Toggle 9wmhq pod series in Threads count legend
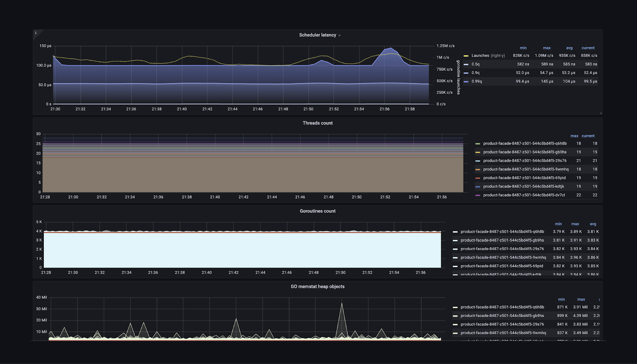The width and height of the screenshot is (637, 364). pos(526,169)
